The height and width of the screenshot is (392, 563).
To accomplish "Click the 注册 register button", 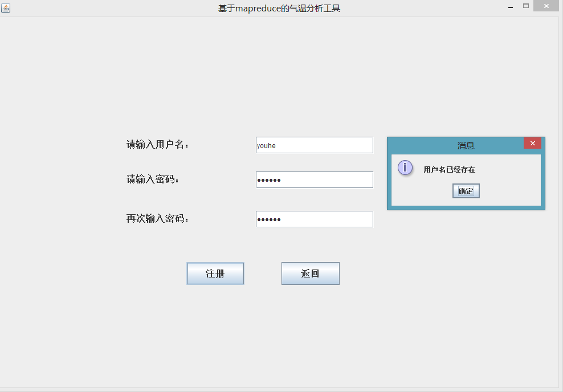I will [x=215, y=273].
